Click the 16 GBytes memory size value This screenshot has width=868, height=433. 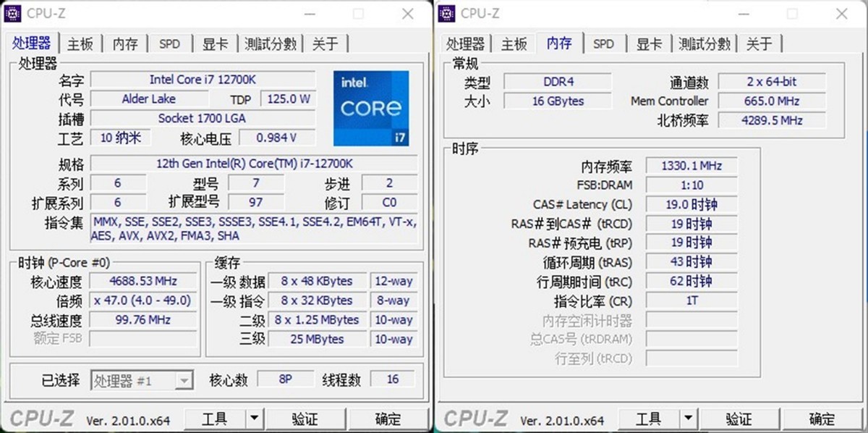coord(558,101)
